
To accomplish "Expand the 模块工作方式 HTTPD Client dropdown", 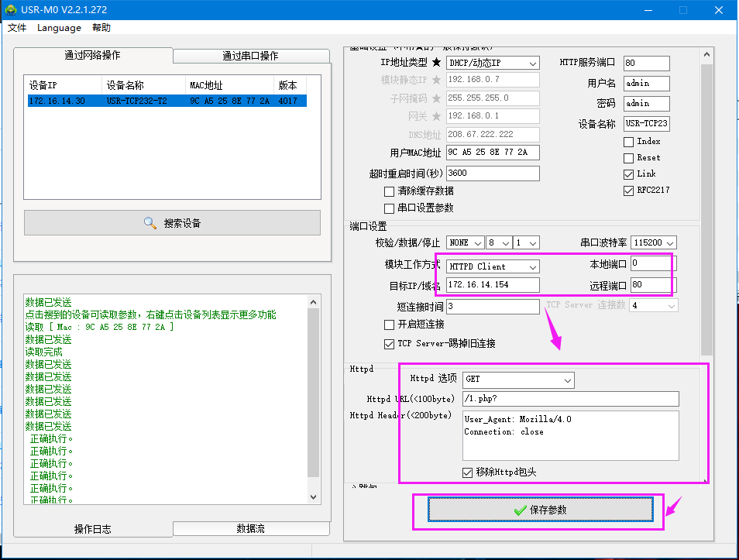I will click(x=493, y=266).
